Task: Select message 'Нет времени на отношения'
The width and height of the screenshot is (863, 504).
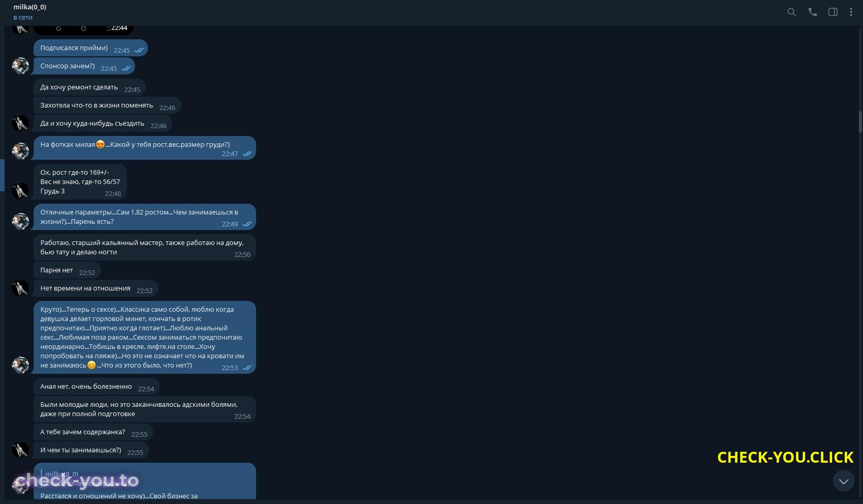Action: 96,288
